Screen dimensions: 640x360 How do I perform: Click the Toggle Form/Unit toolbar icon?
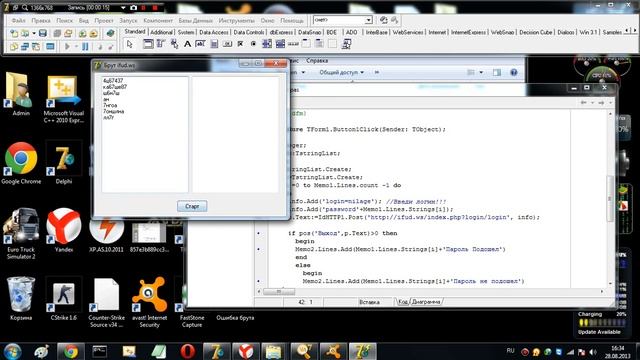tap(36, 47)
